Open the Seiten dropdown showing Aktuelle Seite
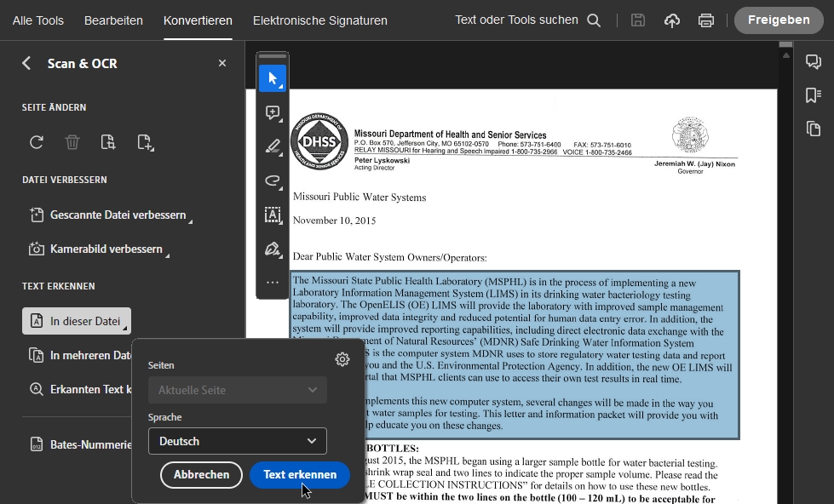 tap(237, 389)
